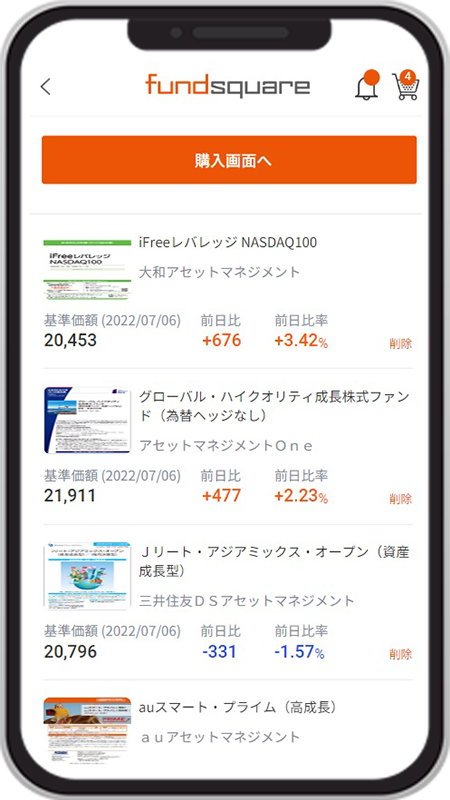Open the shopping cart icon

click(x=406, y=85)
